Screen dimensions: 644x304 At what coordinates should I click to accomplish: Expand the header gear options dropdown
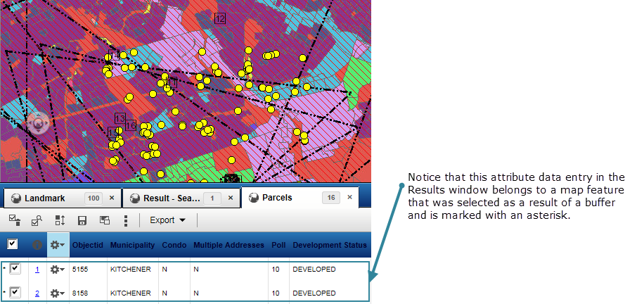coord(56,245)
